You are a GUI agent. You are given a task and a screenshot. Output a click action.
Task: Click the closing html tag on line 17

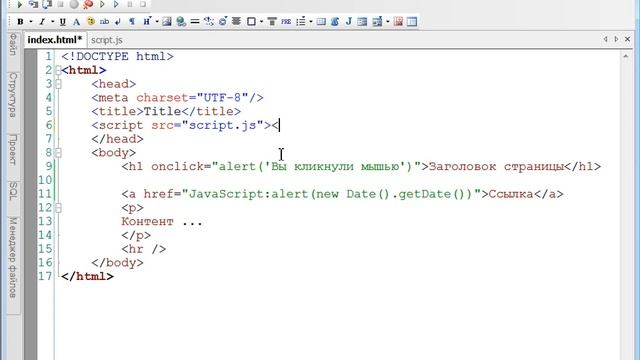pos(87,276)
